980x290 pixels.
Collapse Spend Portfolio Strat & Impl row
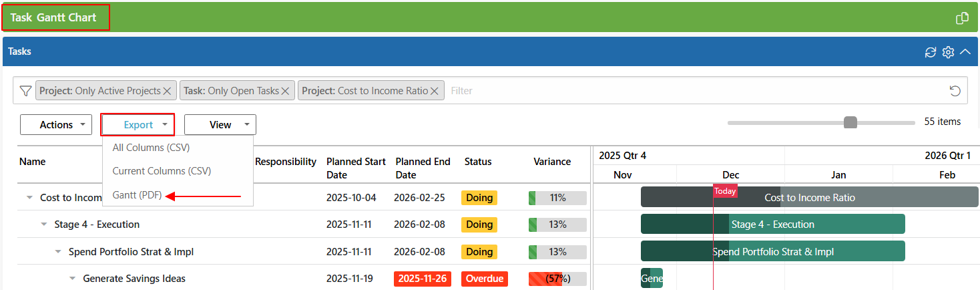pyautogui.click(x=58, y=252)
